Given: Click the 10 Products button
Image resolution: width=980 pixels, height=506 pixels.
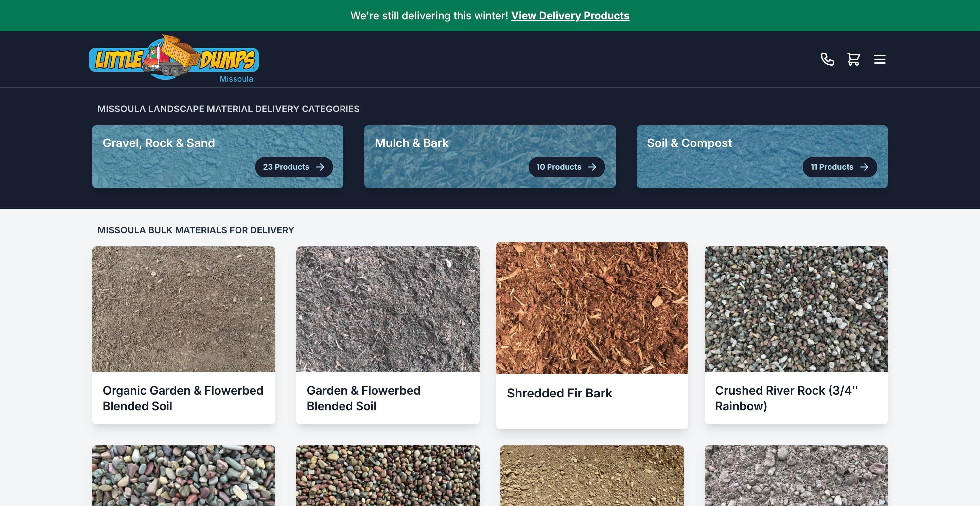Looking at the screenshot, I should point(567,167).
